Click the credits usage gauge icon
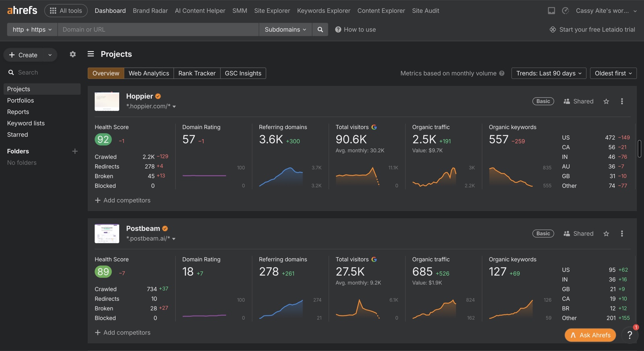Screen dimensions: 644x351 [x=566, y=10]
